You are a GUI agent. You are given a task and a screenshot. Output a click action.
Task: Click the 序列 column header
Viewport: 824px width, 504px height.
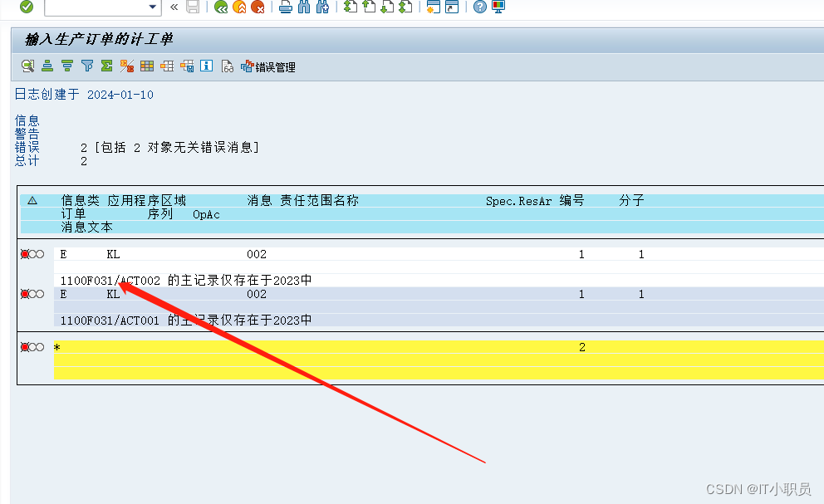pyautogui.click(x=159, y=213)
